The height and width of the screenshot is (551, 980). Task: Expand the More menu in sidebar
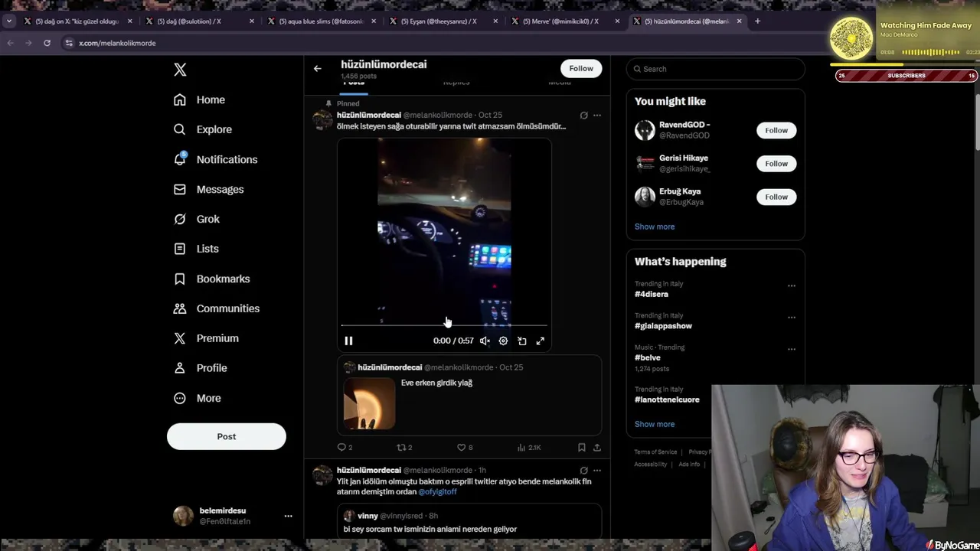pyautogui.click(x=198, y=398)
